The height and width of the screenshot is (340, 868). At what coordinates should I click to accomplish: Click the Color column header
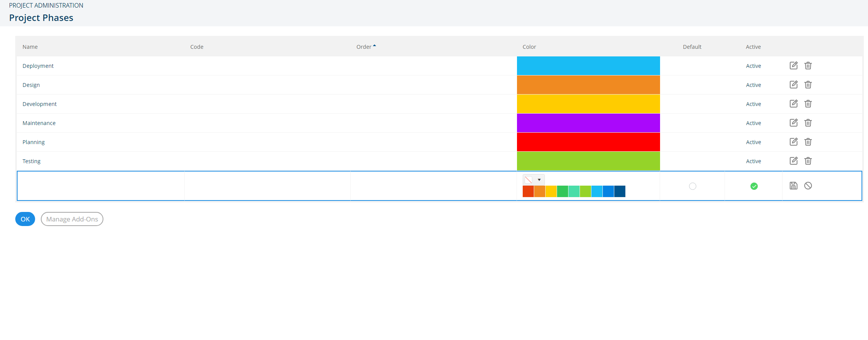[529, 47]
